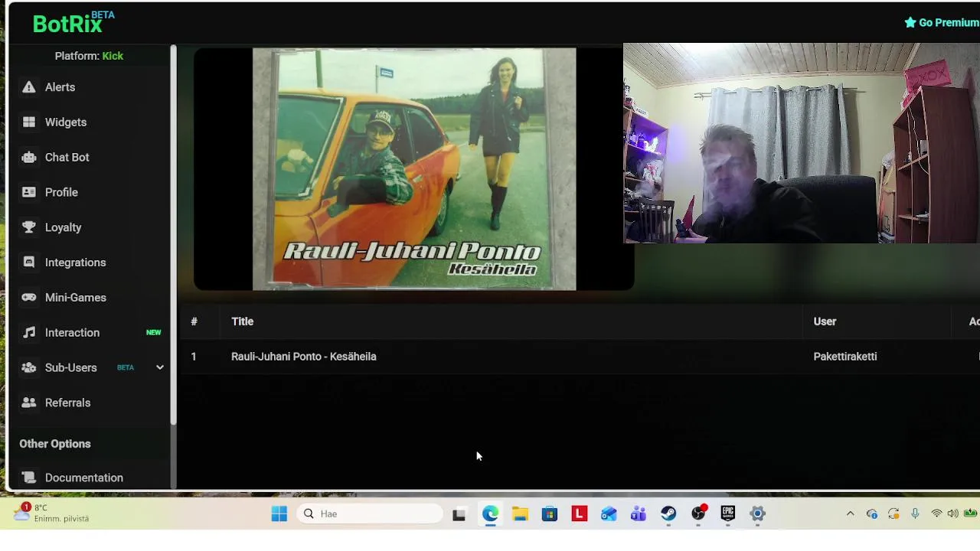Open the red L app in taskbar
980x551 pixels.
579,514
